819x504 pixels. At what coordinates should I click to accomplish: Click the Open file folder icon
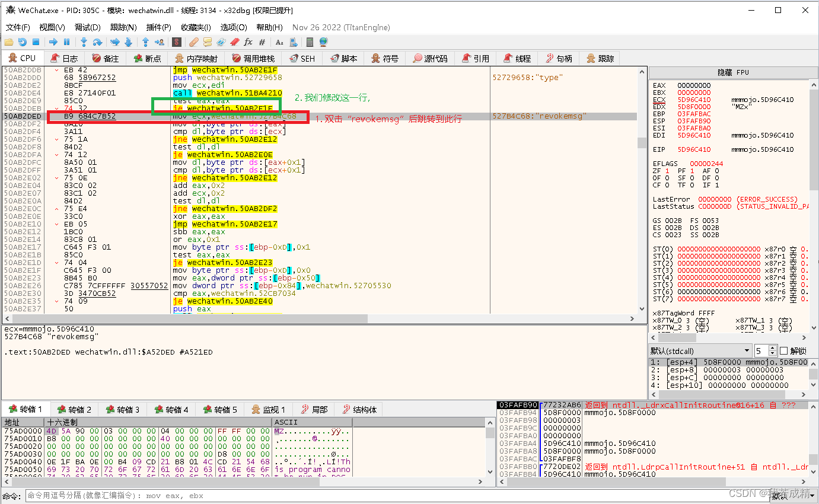click(x=8, y=42)
